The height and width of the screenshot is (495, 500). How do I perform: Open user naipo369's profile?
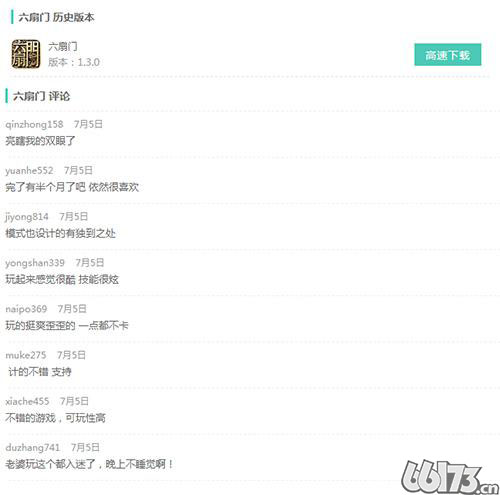(26, 309)
